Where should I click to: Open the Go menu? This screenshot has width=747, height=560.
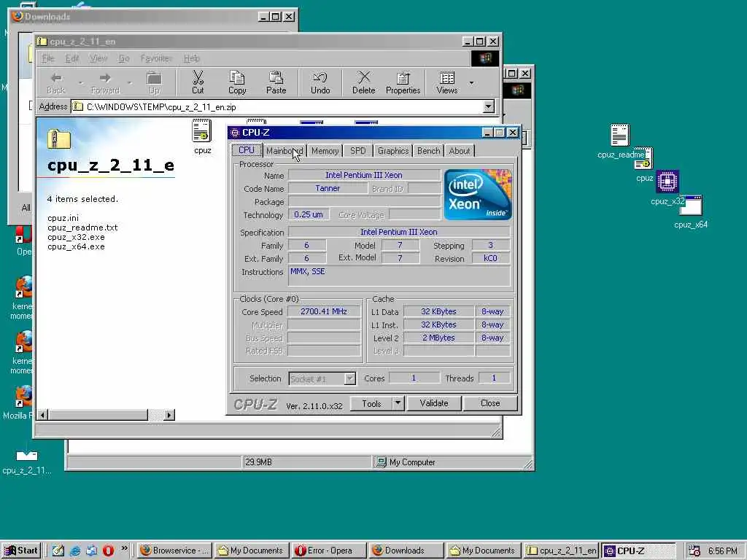click(x=124, y=58)
